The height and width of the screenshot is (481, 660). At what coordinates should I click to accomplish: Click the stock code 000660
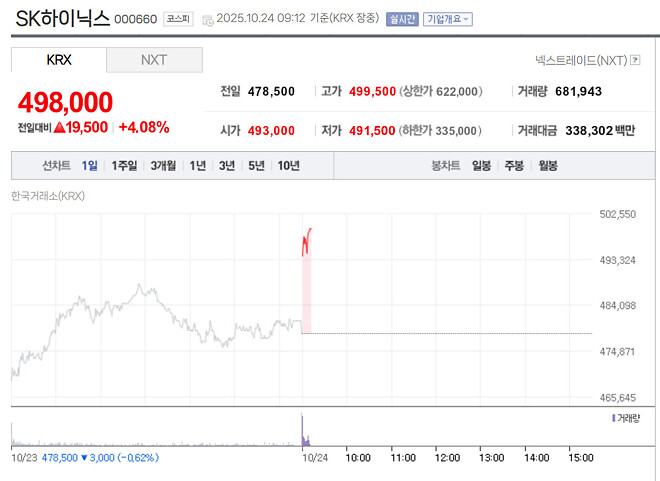click(136, 19)
